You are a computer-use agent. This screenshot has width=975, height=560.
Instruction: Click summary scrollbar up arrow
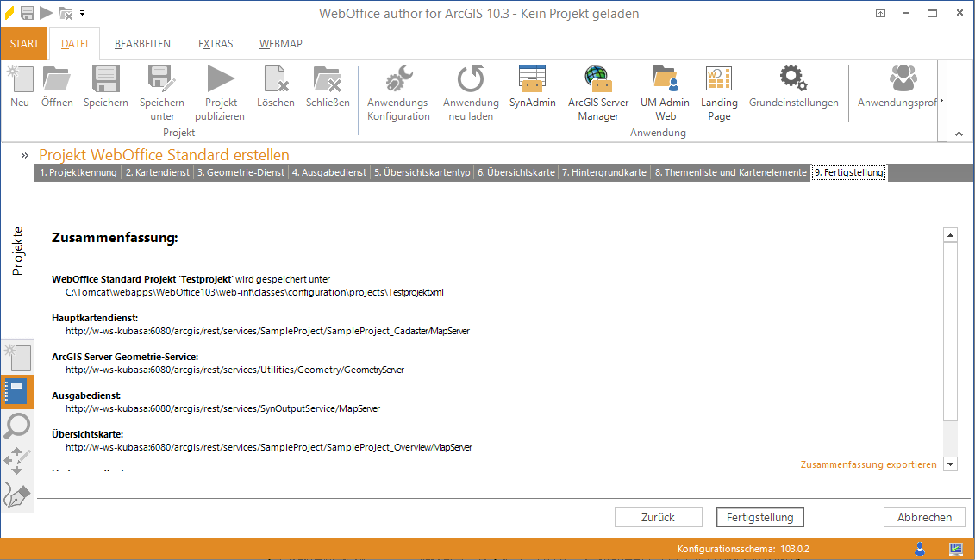click(950, 235)
